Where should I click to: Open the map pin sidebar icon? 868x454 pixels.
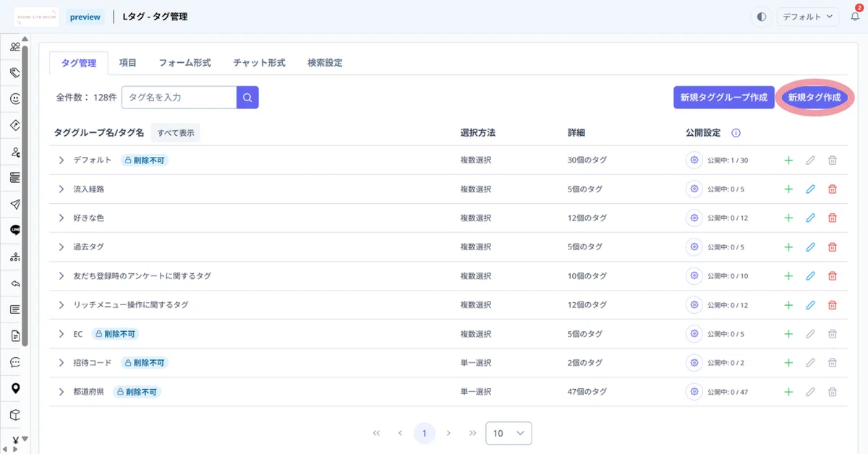[x=15, y=388]
